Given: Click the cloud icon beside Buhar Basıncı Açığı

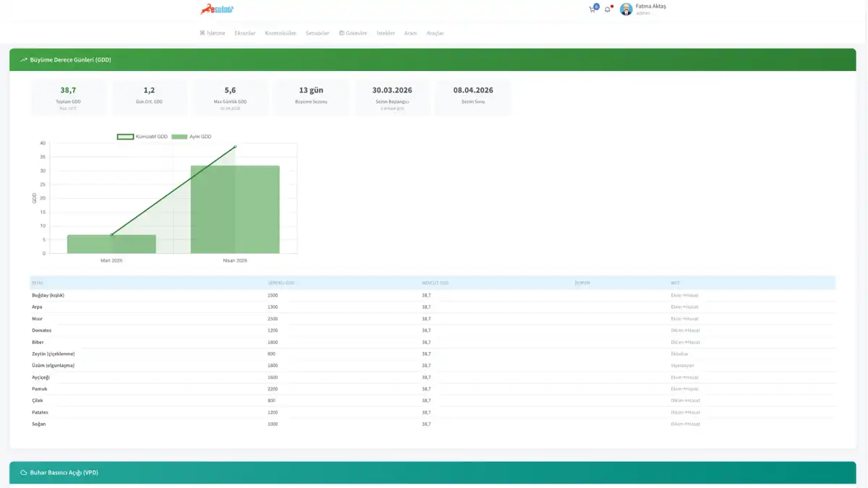Looking at the screenshot, I should click(x=24, y=473).
